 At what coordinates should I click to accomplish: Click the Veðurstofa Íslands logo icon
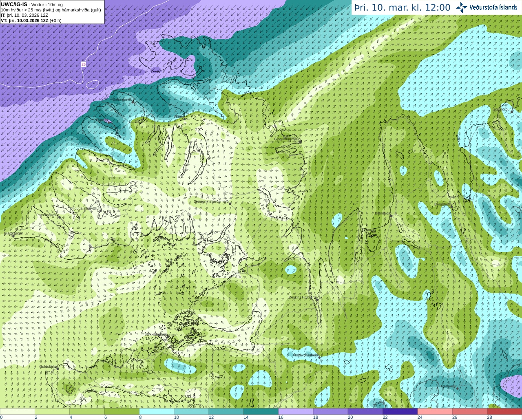coord(462,7)
